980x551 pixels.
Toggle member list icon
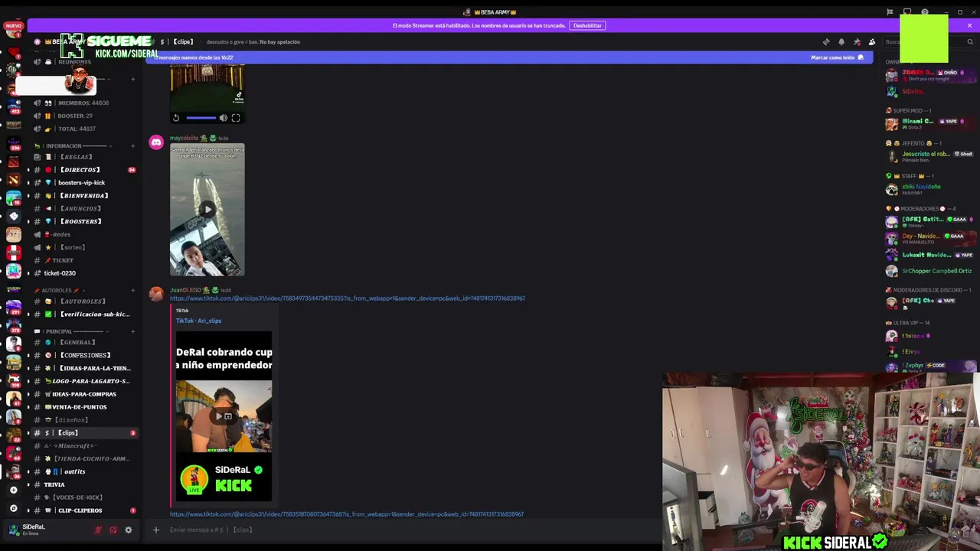click(x=872, y=42)
